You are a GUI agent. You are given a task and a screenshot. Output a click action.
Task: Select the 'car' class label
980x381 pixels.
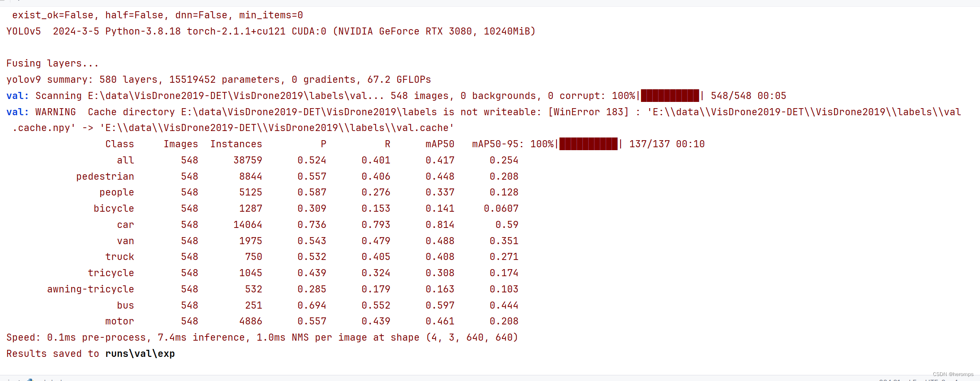(x=125, y=225)
